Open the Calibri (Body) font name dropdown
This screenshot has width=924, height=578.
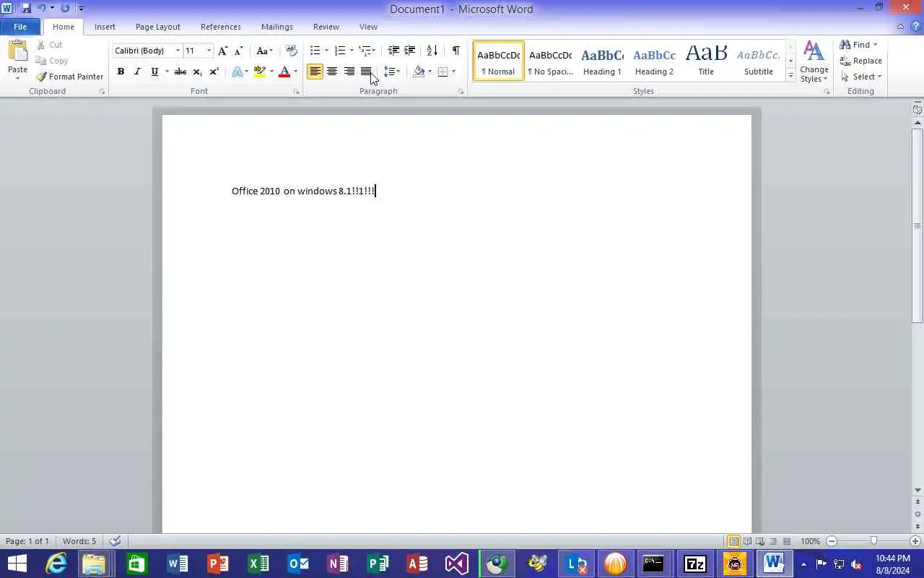(x=178, y=51)
